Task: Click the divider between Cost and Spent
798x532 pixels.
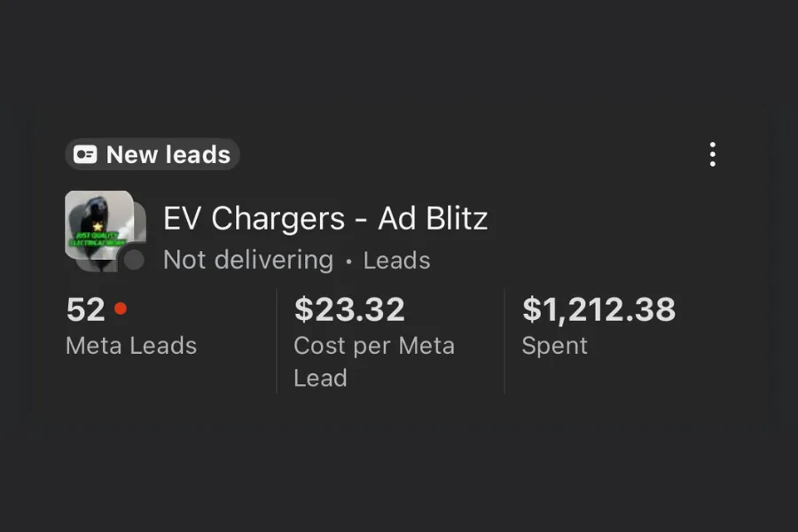Action: [505, 340]
